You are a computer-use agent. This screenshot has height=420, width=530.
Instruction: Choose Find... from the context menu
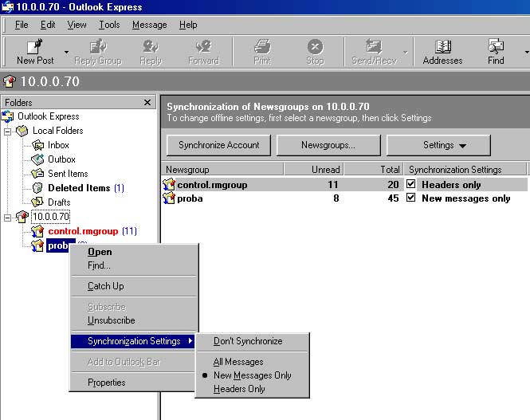[134, 265]
